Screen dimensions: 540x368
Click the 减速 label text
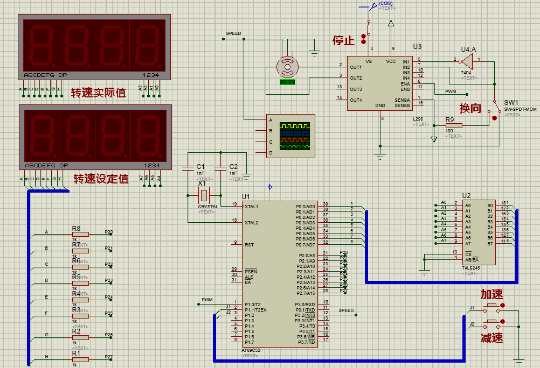(492, 338)
